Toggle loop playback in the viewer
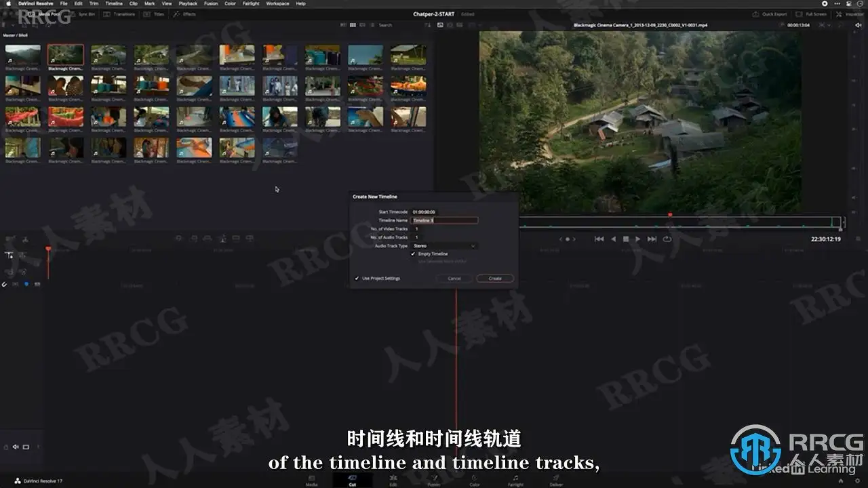868x488 pixels. click(667, 239)
